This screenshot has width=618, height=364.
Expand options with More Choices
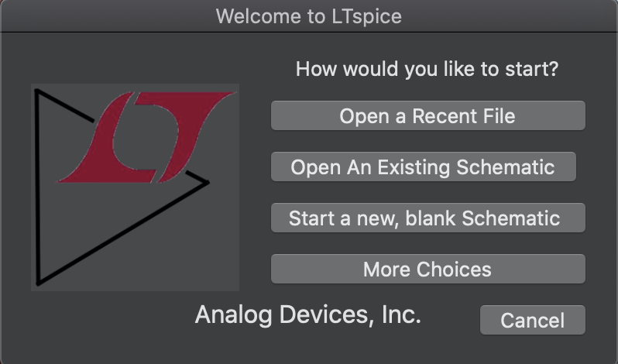[428, 269]
